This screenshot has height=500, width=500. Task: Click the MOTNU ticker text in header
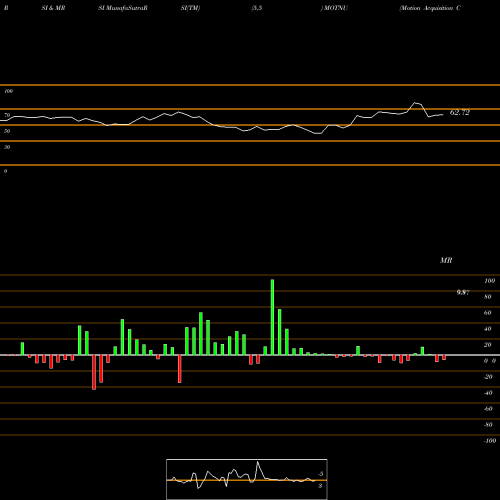coord(335,8)
